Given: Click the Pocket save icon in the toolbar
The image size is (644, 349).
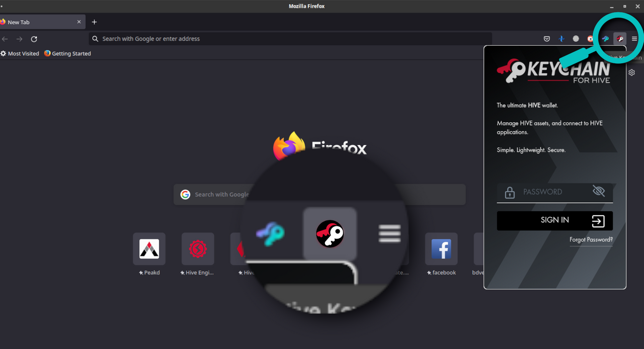Looking at the screenshot, I should (547, 39).
